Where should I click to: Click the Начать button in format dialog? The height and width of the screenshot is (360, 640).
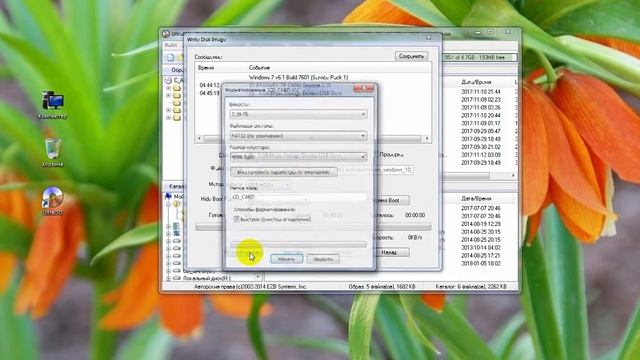pyautogui.click(x=286, y=259)
